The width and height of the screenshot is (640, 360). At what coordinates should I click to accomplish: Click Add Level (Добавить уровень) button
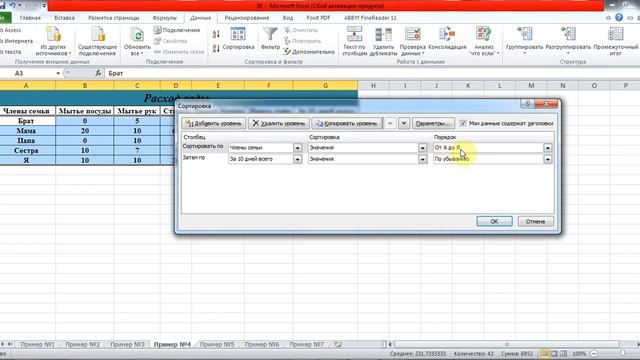214,123
